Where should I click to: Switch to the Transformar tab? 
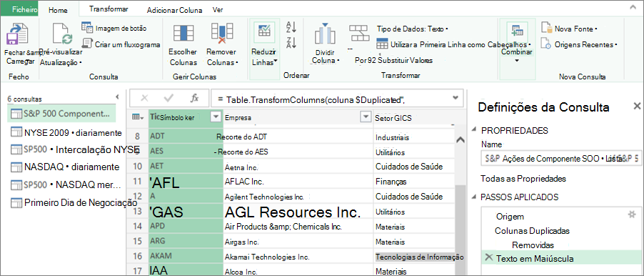[x=109, y=9]
